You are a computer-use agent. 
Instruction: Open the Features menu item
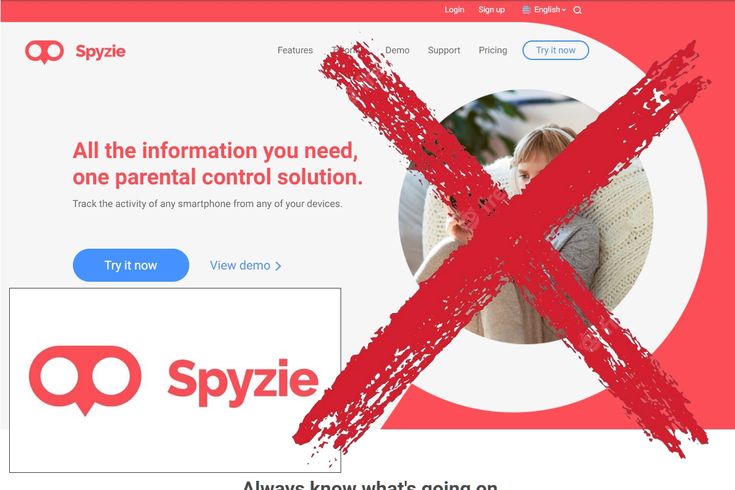295,50
